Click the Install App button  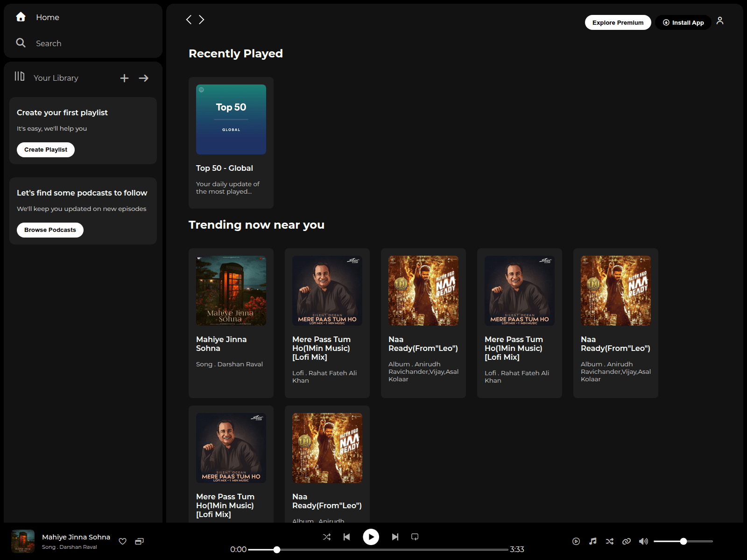pos(683,22)
